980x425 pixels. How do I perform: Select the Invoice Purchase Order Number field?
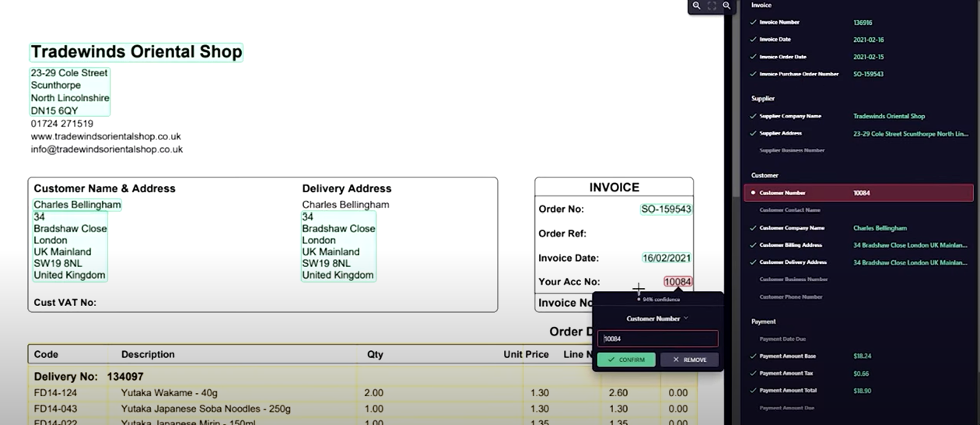point(859,74)
